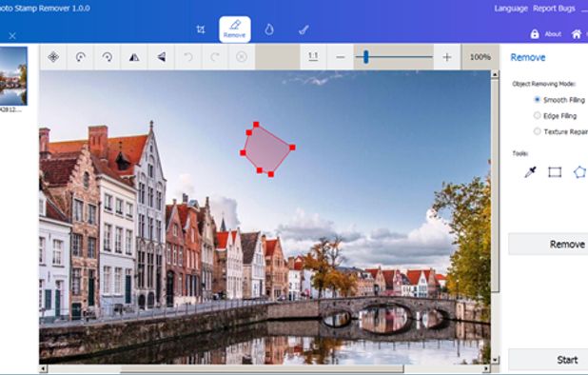Screen dimensions: 588x375
Task: Click the rightmost handle of the polygon selection
Action: pyautogui.click(x=292, y=148)
